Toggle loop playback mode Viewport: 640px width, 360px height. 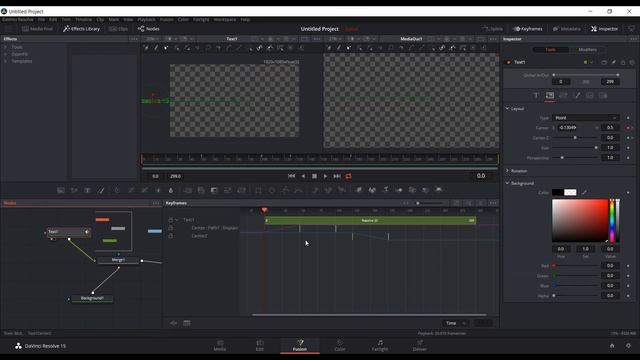tap(348, 176)
